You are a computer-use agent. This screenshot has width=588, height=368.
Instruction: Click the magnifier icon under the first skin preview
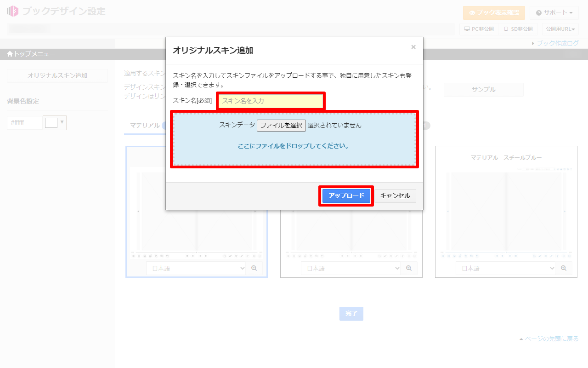(x=254, y=268)
